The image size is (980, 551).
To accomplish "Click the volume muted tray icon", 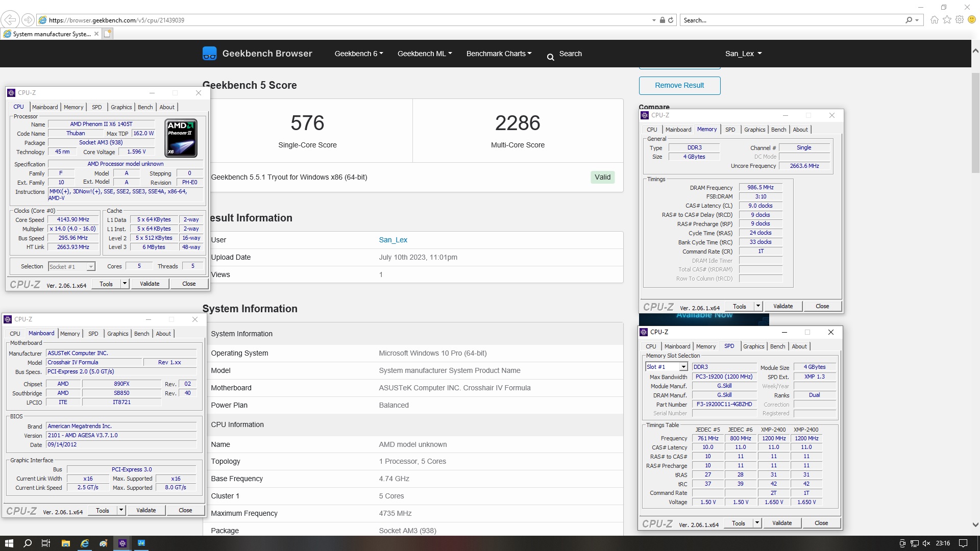I will coord(926,543).
